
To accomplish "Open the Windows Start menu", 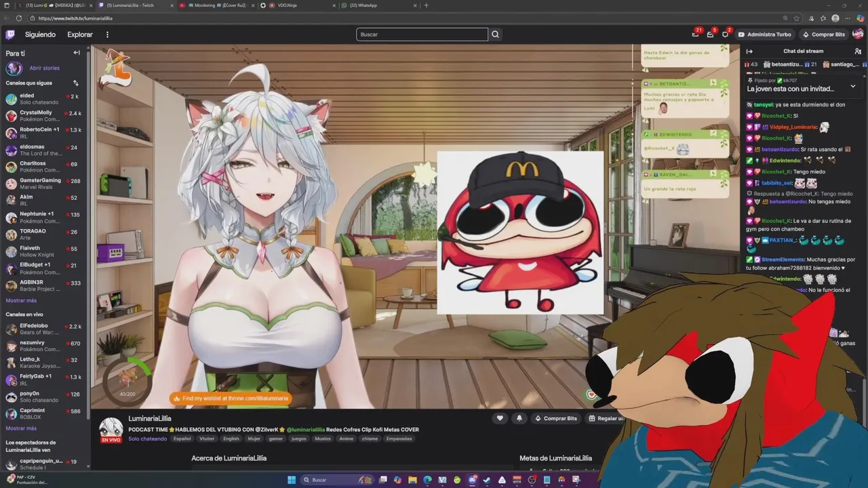I will click(292, 480).
